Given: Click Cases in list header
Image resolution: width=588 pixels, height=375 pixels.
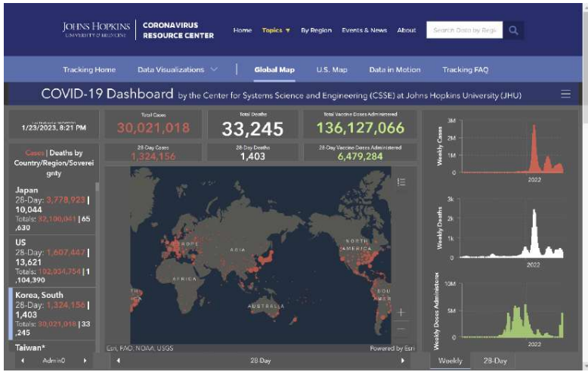Looking at the screenshot, I should 35,153.
